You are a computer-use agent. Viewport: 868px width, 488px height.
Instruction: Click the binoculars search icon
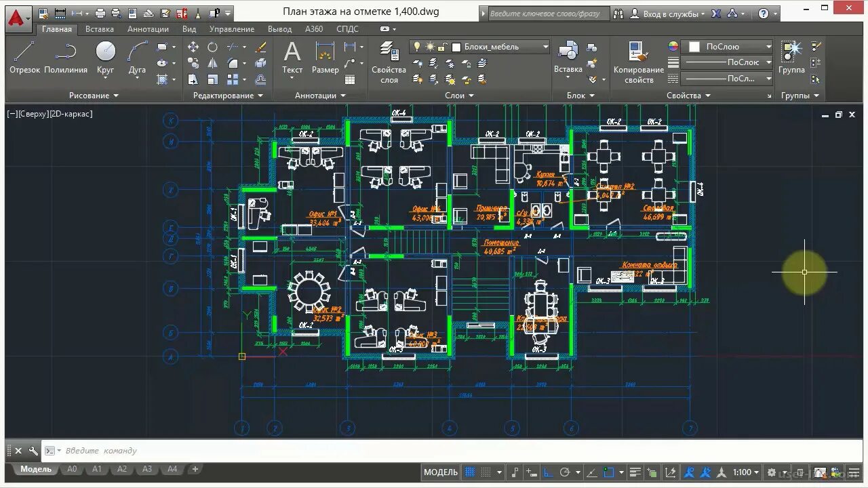pyautogui.click(x=618, y=14)
